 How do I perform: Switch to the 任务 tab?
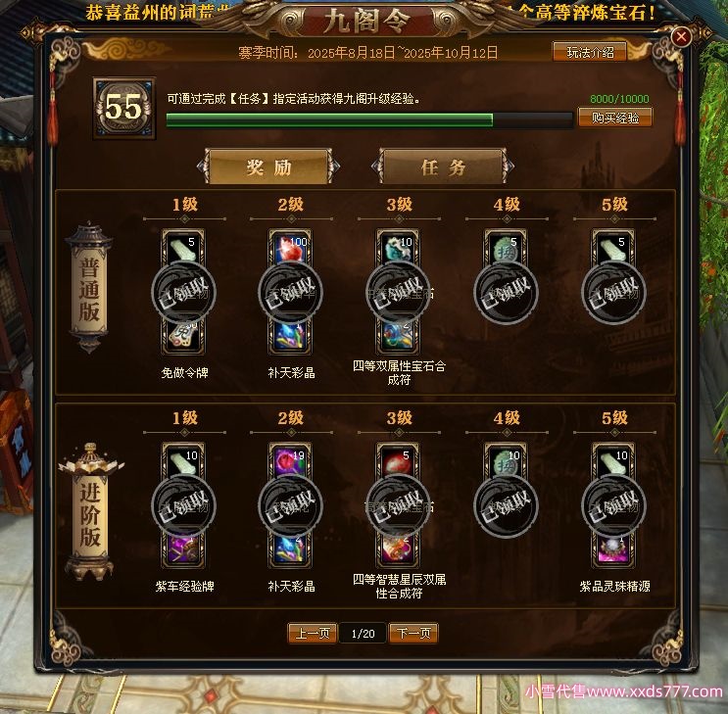coord(443,167)
